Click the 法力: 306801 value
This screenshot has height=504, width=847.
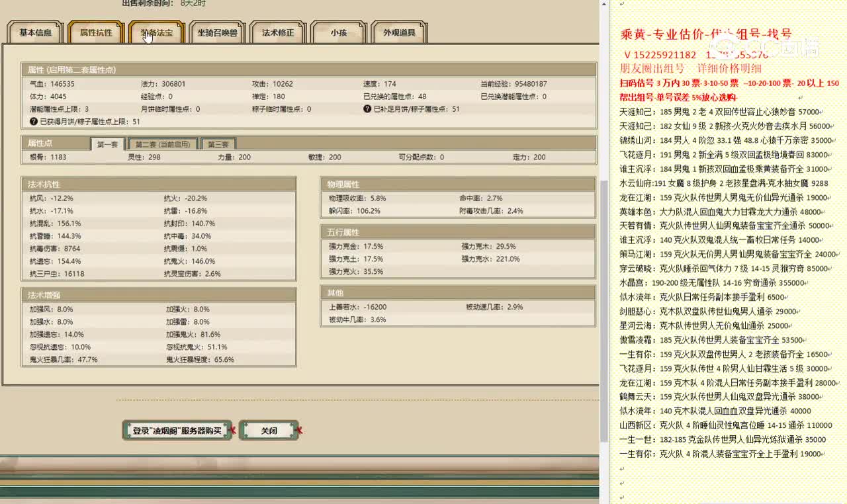point(163,84)
